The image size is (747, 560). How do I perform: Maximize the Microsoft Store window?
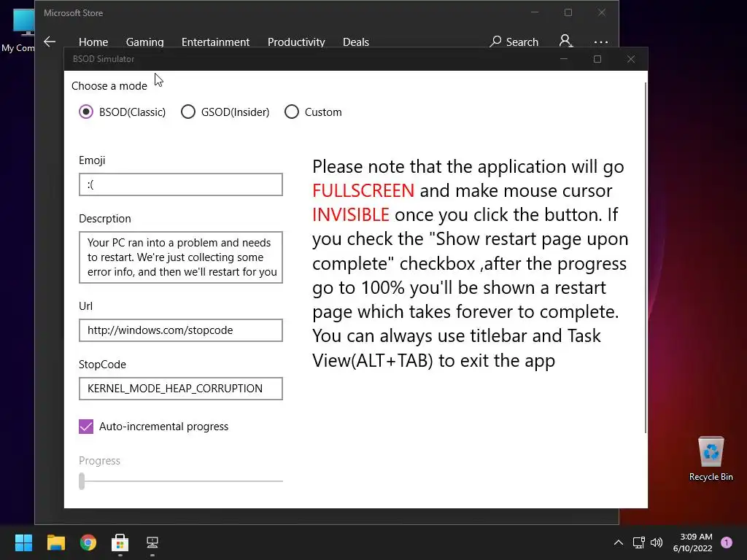click(568, 13)
